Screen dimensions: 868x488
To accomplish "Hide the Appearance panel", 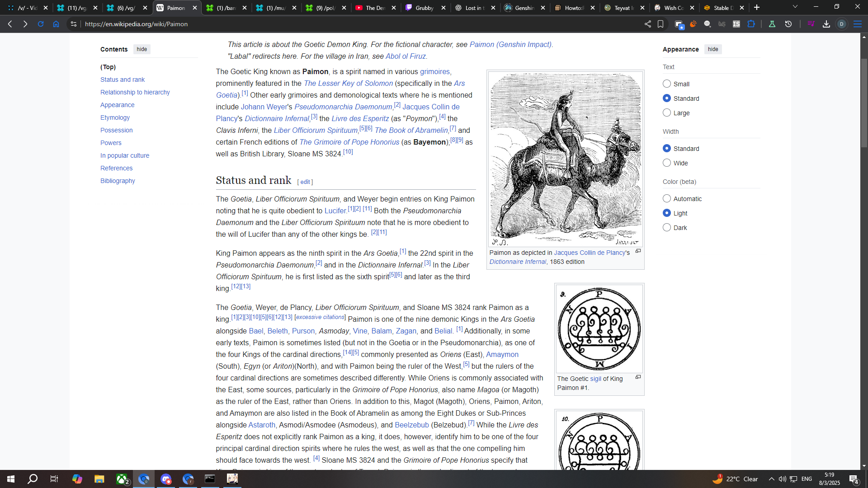I will (713, 49).
